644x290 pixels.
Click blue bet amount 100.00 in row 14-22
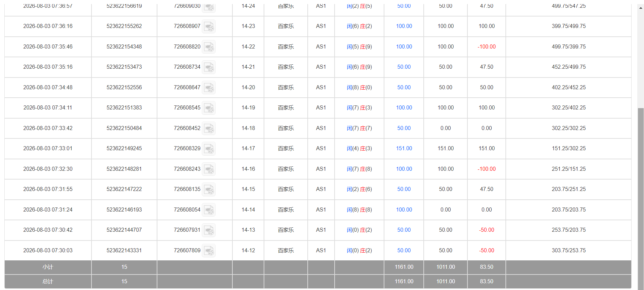coord(404,47)
